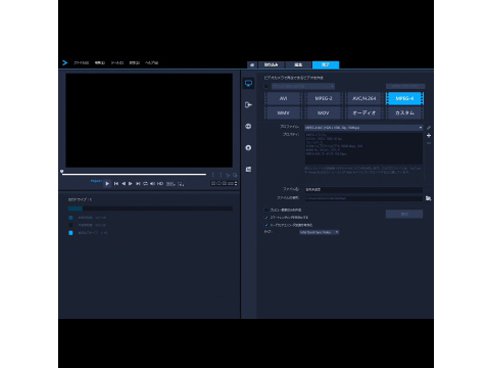The image size is (490, 368).
Task: Toggle the Repeat loop icon
Action: [x=145, y=184]
